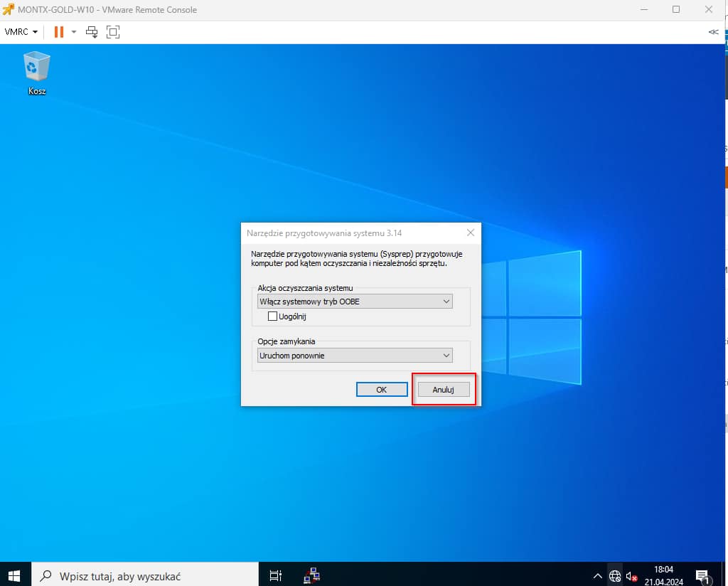The image size is (728, 586).
Task: Open the Windows Start menu
Action: [14, 575]
